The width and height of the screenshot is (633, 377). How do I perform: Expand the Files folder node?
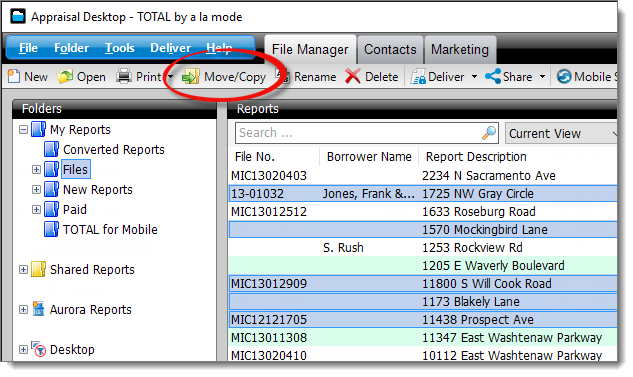pyautogui.click(x=36, y=169)
